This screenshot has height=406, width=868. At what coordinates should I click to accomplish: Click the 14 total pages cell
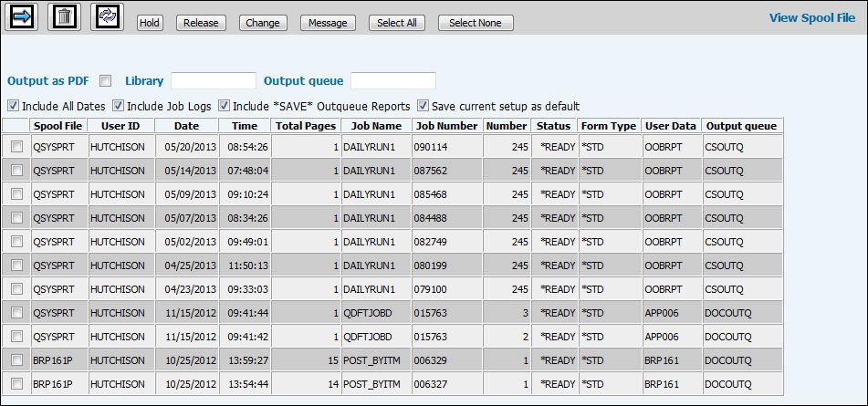click(306, 384)
